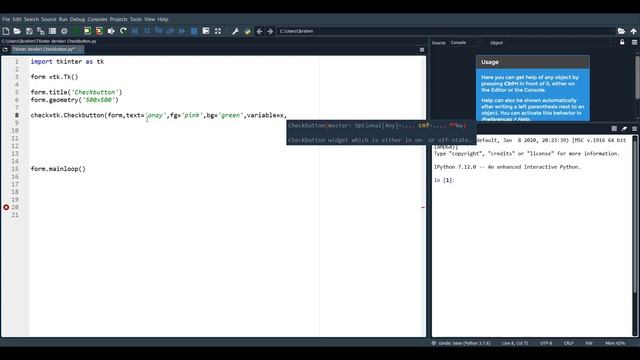640x360 pixels.
Task: Click the Stop debugging square icon
Action: click(x=194, y=31)
